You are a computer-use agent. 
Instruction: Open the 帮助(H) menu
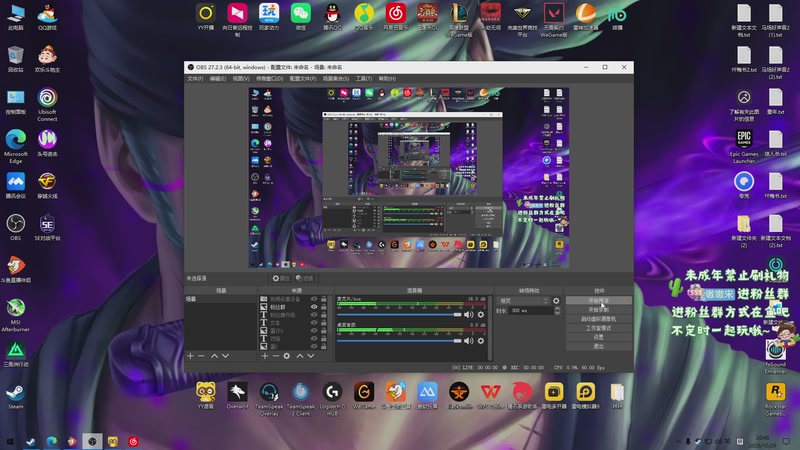click(387, 79)
